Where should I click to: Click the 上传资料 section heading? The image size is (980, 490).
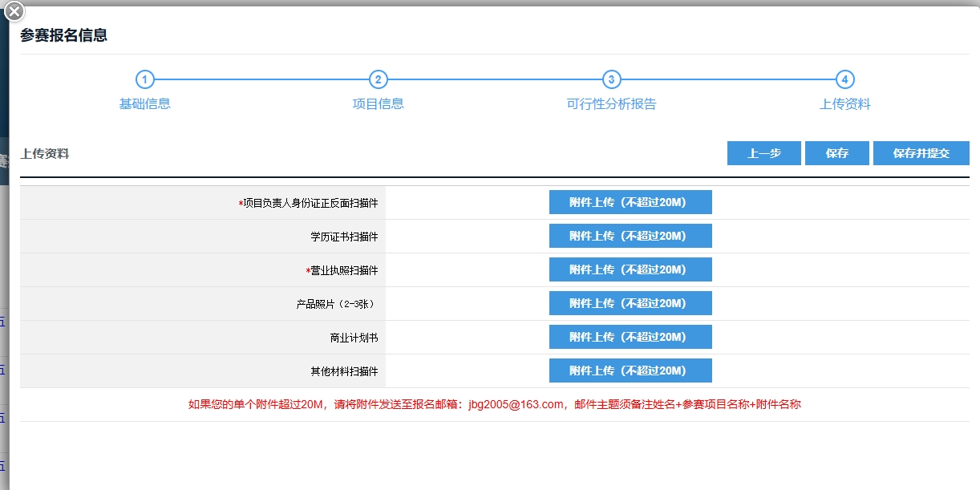[45, 153]
